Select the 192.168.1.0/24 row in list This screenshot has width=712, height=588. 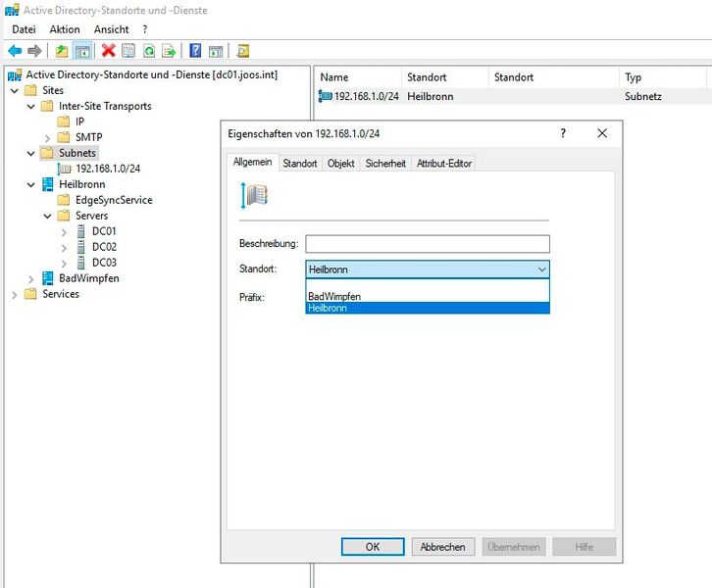tap(513, 96)
